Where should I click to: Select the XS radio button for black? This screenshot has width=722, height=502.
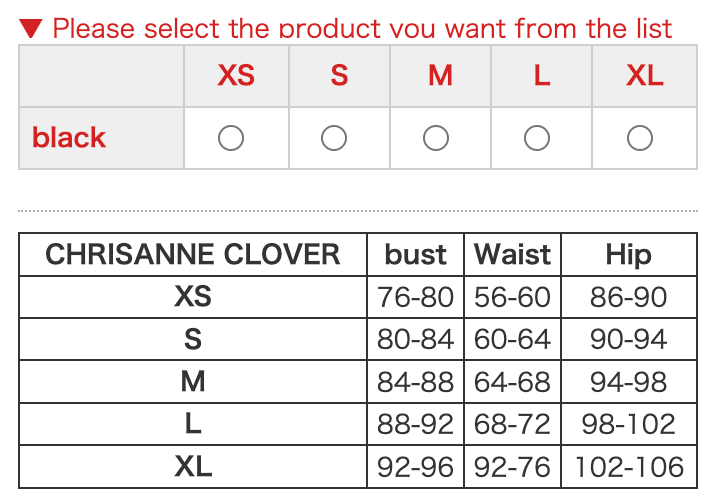tap(231, 138)
